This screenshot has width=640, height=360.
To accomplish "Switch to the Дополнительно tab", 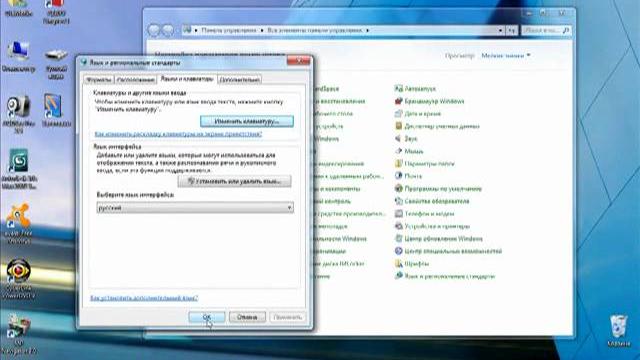I will [240, 80].
